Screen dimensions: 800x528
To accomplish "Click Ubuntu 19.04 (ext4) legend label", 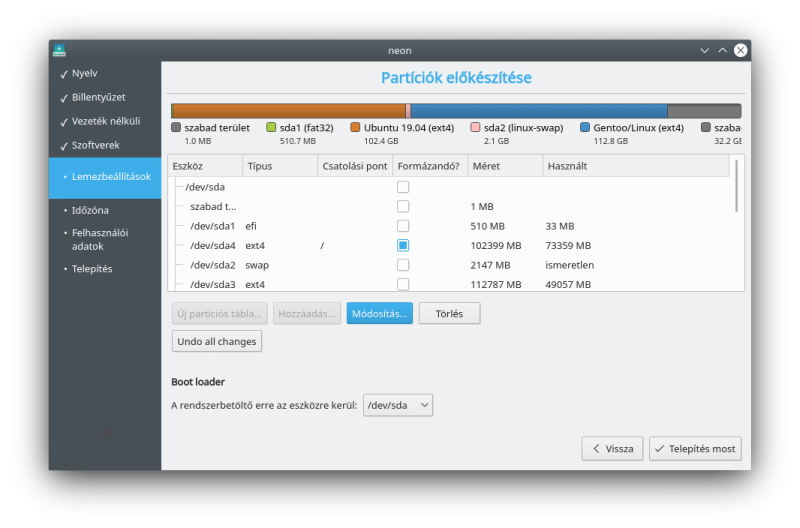I will (x=409, y=128).
